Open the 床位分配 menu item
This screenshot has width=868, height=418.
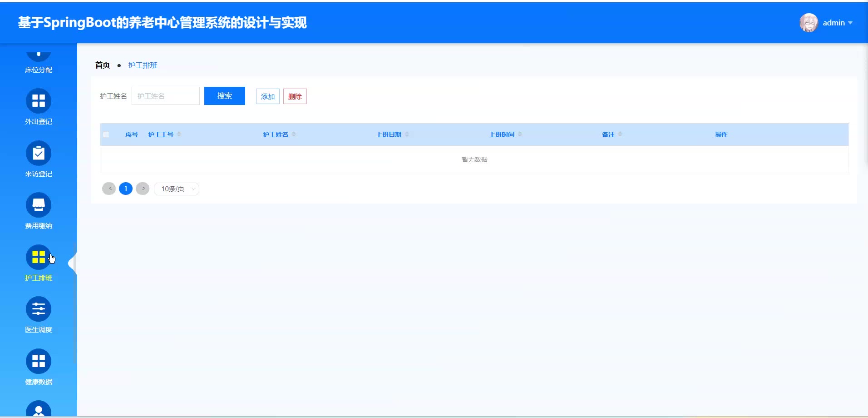[x=39, y=70]
